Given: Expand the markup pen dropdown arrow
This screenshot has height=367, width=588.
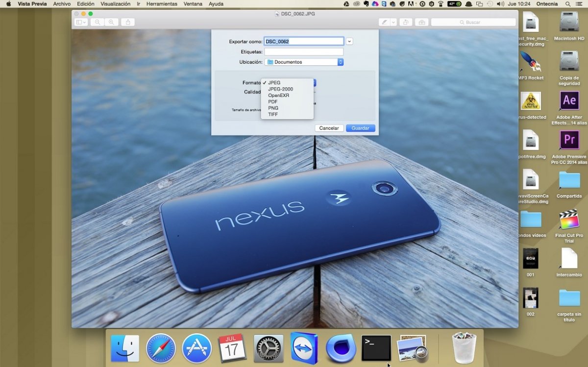Looking at the screenshot, I should click(393, 22).
